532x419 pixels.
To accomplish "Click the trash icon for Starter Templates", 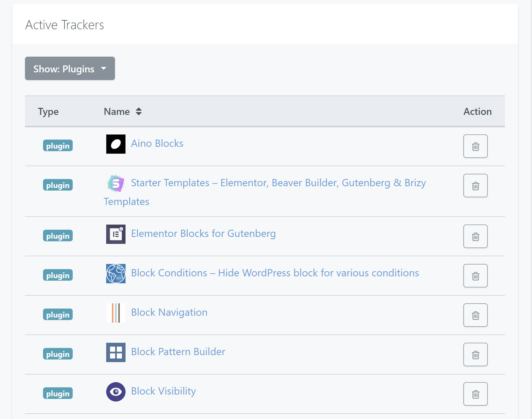I will click(x=475, y=186).
